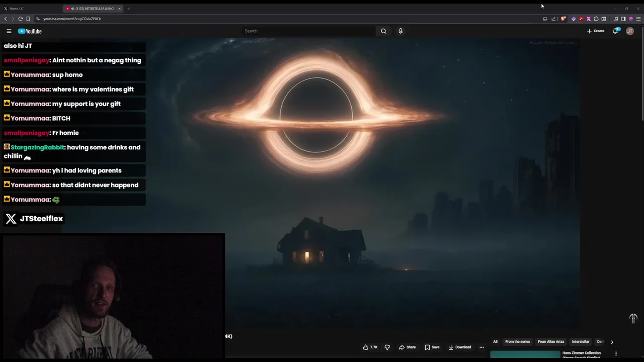Open the red arrow extension icon

coord(581,19)
